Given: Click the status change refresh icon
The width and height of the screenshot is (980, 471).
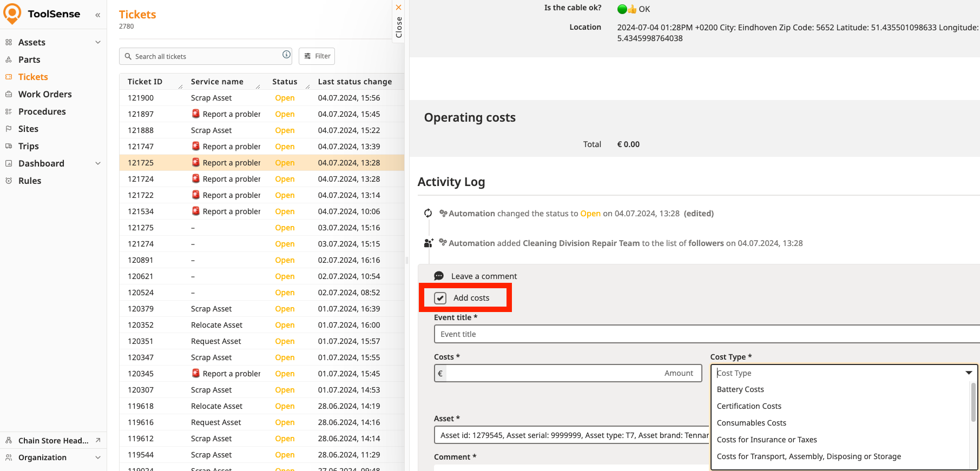Looking at the screenshot, I should coord(428,213).
